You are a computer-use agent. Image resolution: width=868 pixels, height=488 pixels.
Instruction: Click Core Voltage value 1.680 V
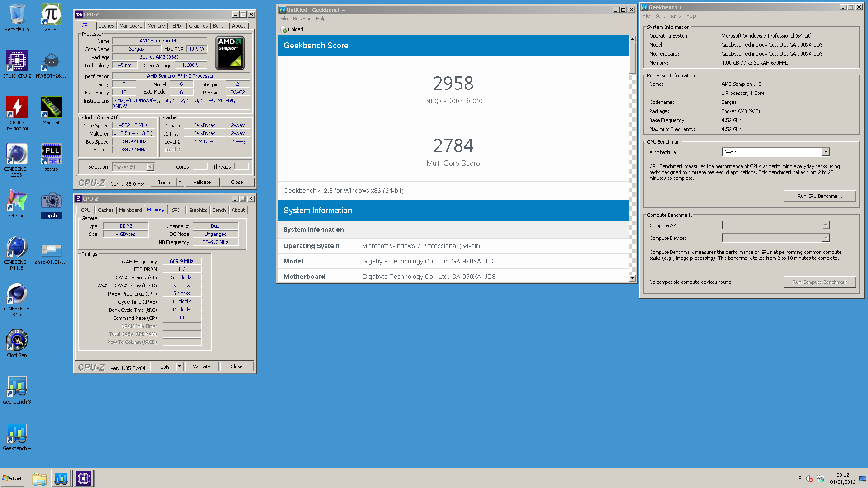pos(190,66)
